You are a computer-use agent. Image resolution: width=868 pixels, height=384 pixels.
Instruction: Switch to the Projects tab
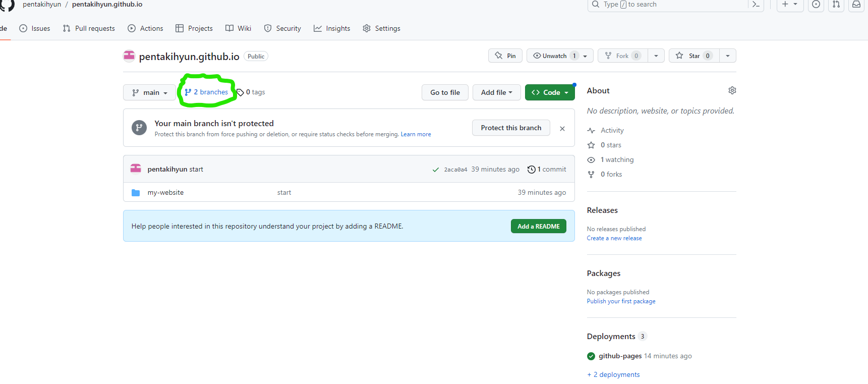(194, 29)
